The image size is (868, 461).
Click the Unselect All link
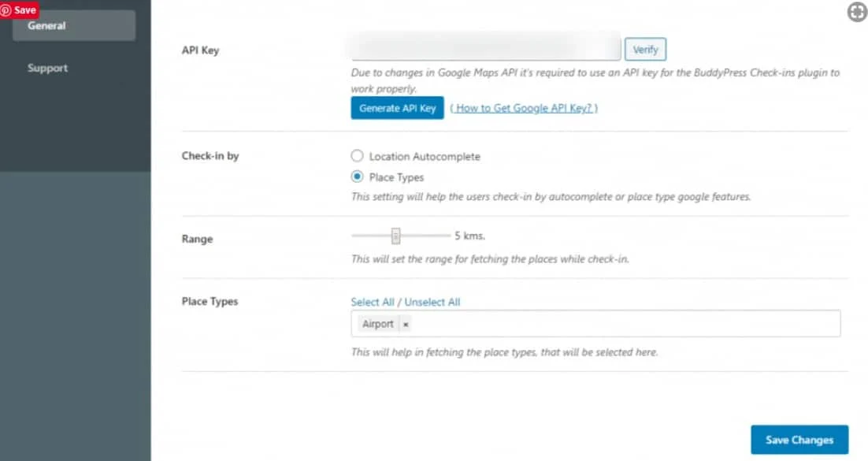pos(432,302)
